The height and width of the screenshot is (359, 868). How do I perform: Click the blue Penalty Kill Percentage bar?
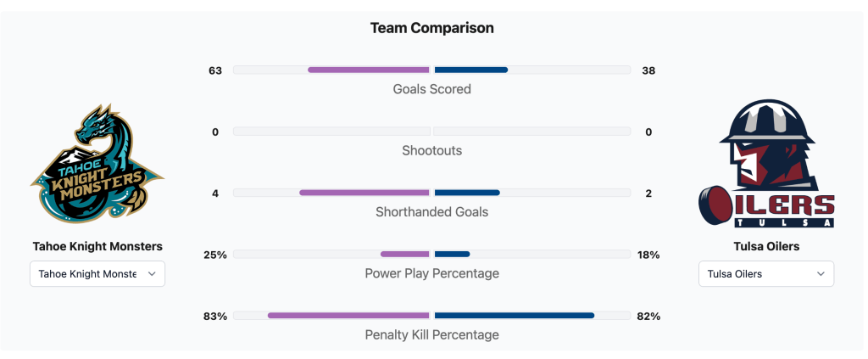click(515, 316)
